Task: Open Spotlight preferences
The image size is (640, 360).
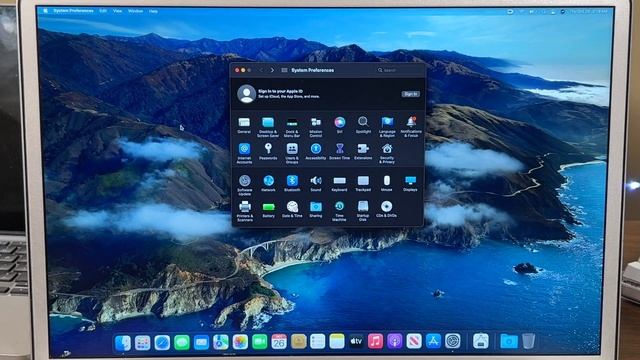Action: 363,125
